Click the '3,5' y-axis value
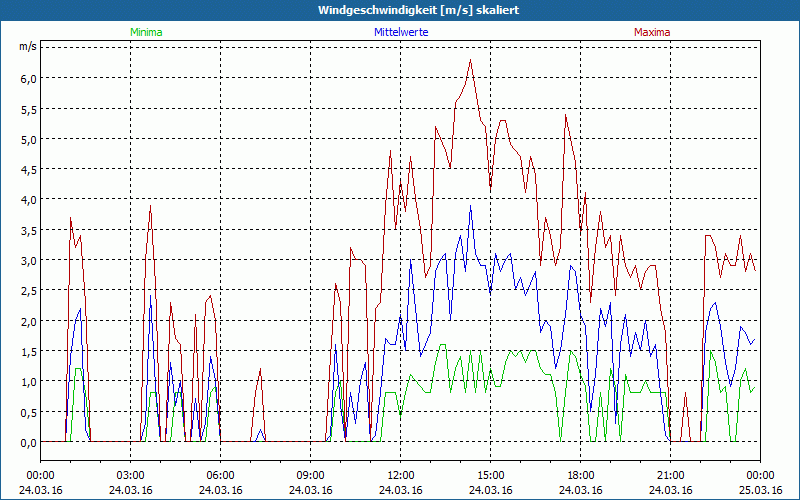Image resolution: width=800 pixels, height=500 pixels. tap(29, 231)
